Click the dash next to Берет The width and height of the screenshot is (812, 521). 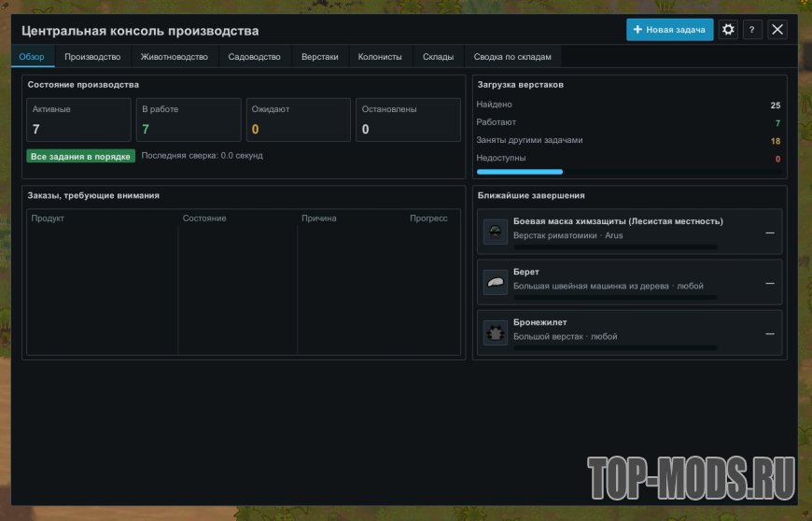tap(770, 283)
